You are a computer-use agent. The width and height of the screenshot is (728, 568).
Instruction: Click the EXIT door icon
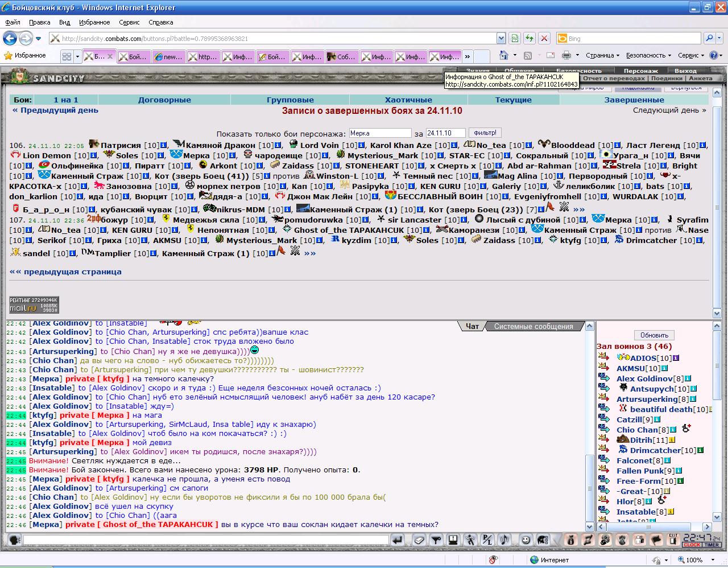pyautogui.click(x=673, y=540)
